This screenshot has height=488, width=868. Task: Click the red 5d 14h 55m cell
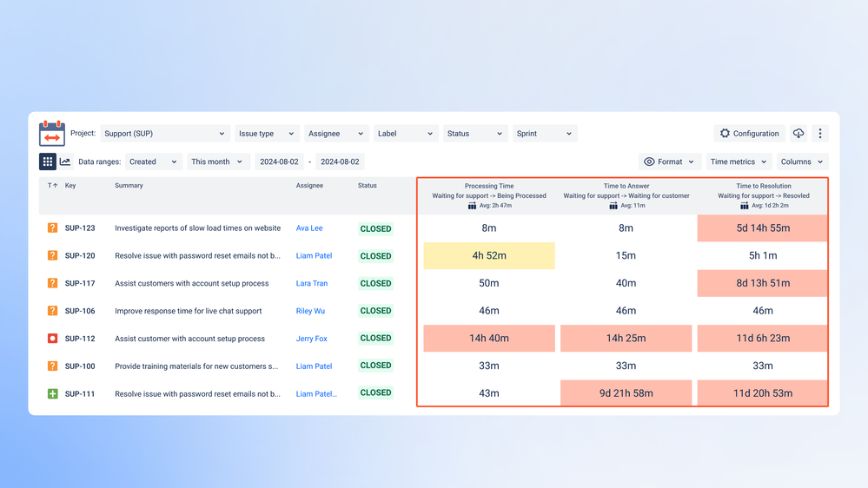click(x=763, y=228)
